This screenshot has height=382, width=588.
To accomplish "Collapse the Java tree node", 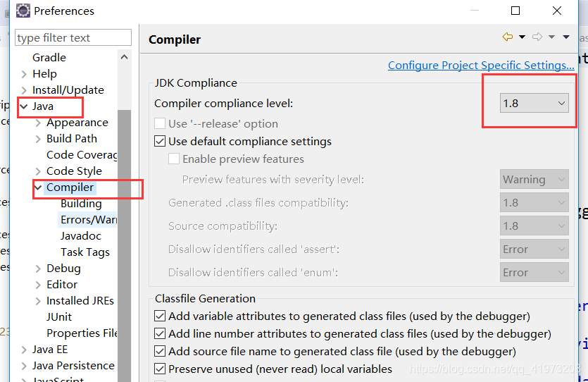I will click(x=24, y=106).
